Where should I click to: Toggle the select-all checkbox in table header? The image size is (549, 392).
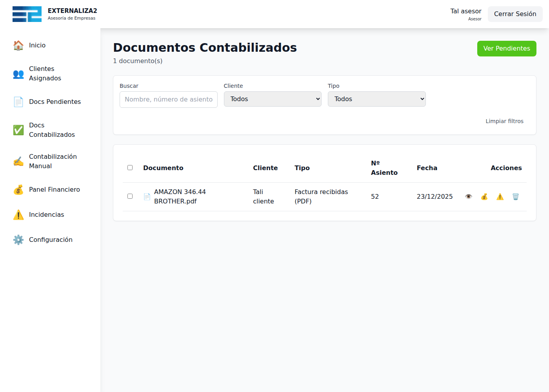point(130,168)
